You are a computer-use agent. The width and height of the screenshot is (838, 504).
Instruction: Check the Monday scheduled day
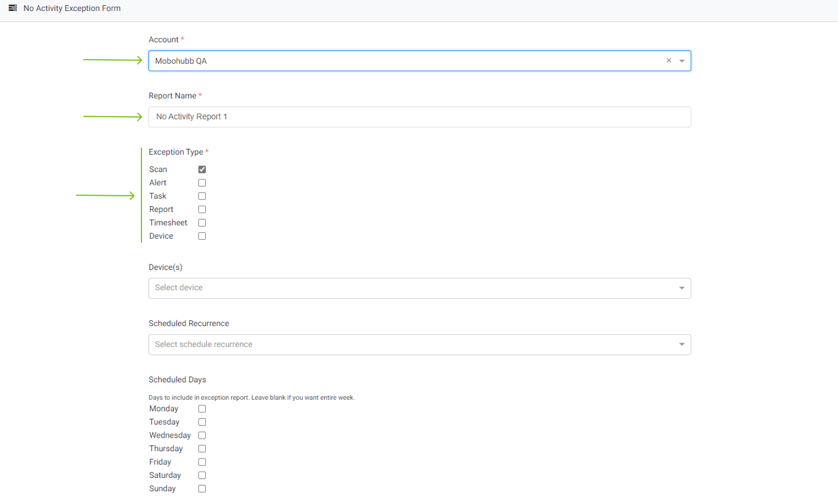tap(202, 409)
